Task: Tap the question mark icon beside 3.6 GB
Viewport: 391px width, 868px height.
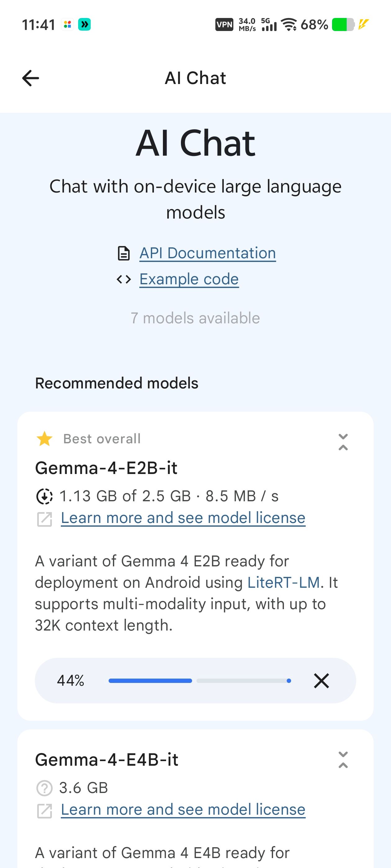Action: [44, 788]
